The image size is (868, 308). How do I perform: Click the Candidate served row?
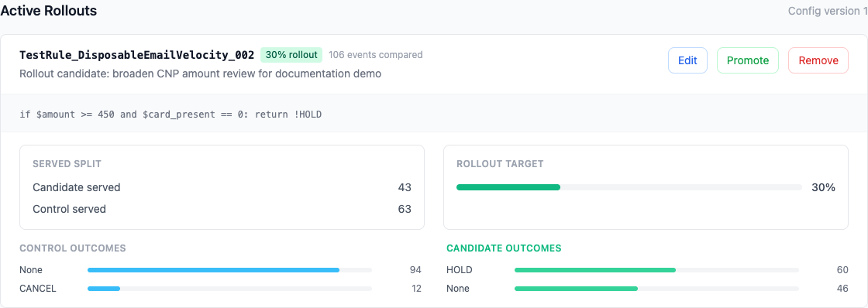pos(222,187)
